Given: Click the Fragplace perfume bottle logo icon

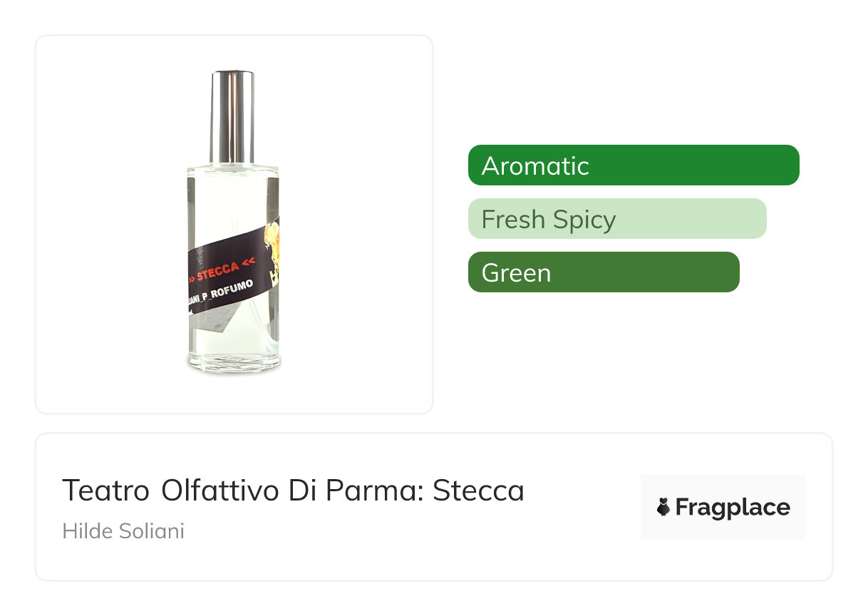Looking at the screenshot, I should tap(663, 508).
